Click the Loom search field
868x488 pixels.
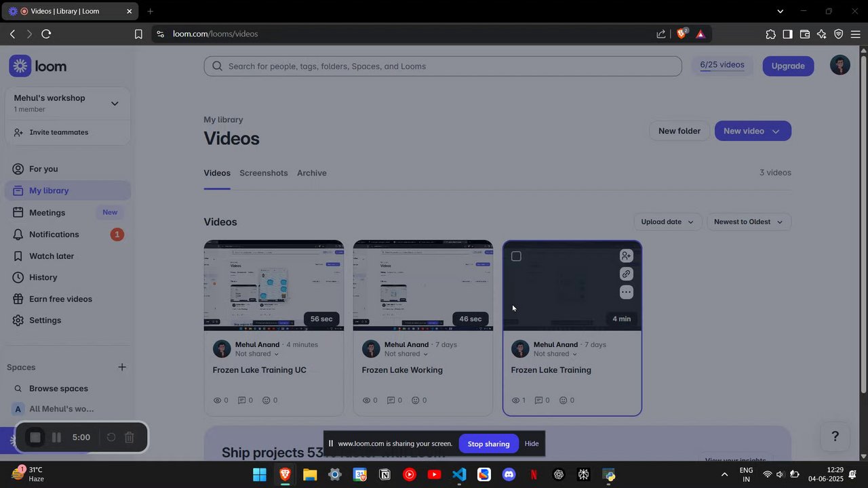click(x=443, y=66)
